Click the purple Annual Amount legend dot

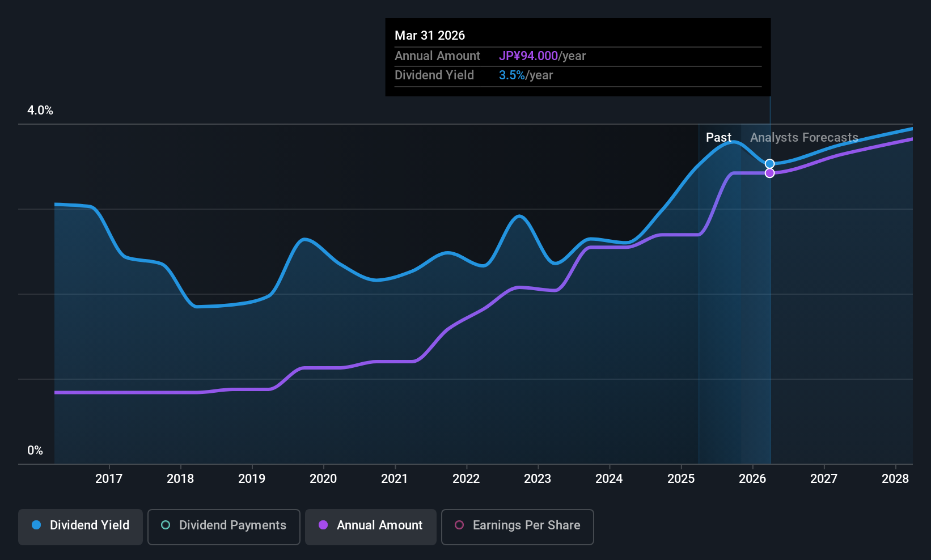pos(323,525)
